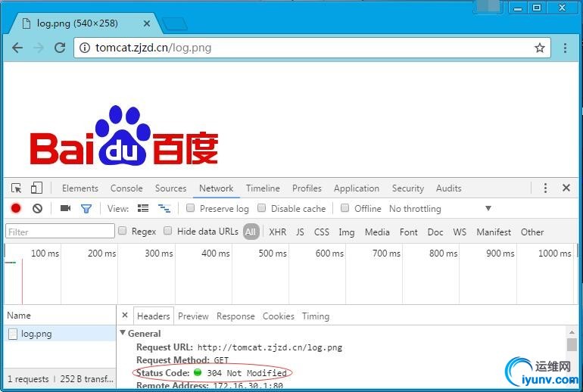583x392 pixels.
Task: Filter requests by JS
Action: 300,232
